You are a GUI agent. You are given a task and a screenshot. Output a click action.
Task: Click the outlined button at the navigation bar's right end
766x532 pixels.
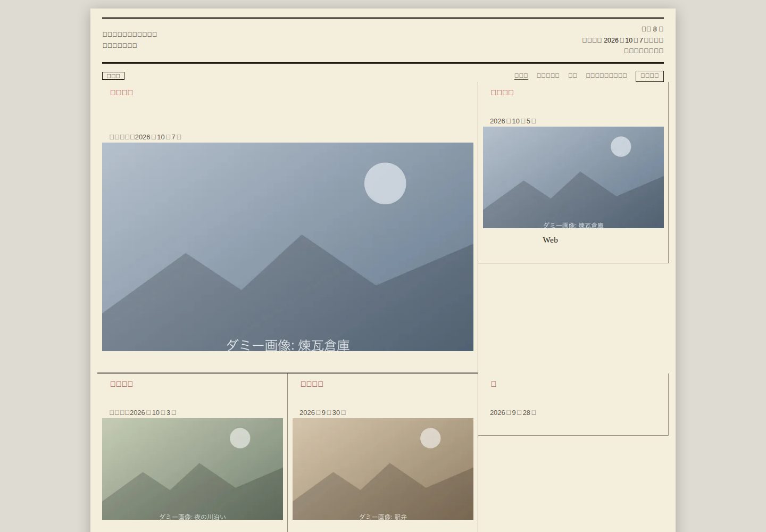click(650, 76)
